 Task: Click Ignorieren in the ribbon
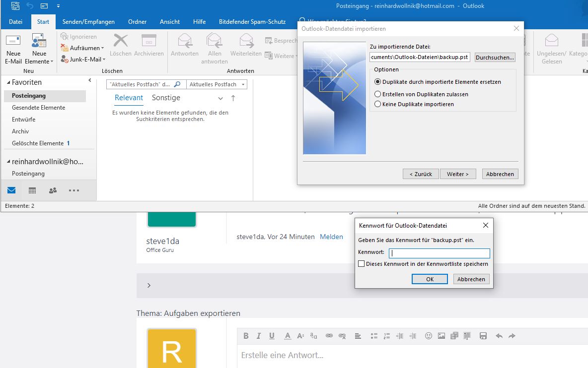click(x=79, y=37)
